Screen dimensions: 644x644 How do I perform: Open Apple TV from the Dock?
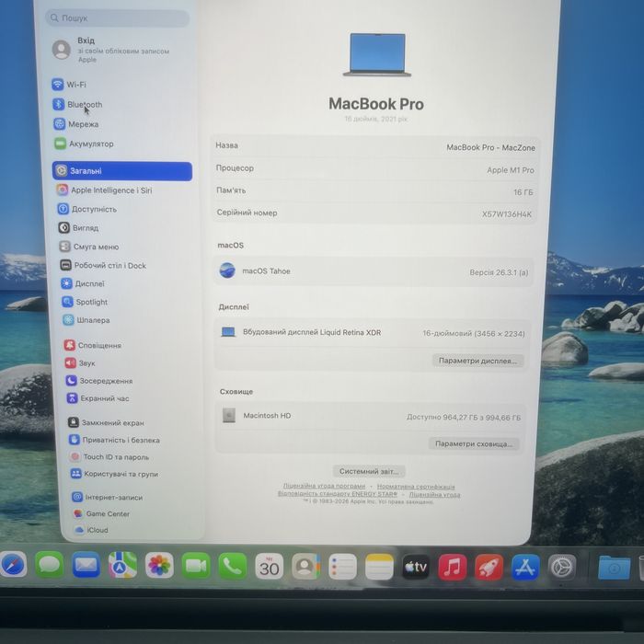(416, 567)
